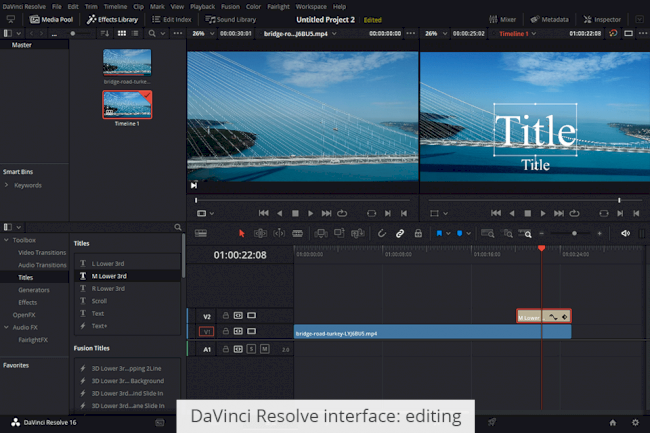This screenshot has height=433, width=650.
Task: Click the Overwrite Clip toolbar icon
Action: (339, 234)
